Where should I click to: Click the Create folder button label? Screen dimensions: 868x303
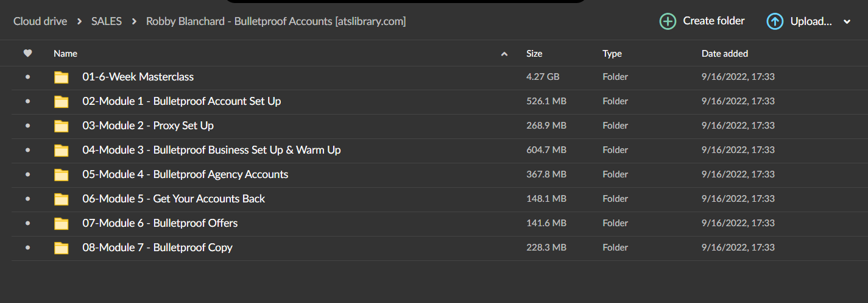[x=714, y=21]
